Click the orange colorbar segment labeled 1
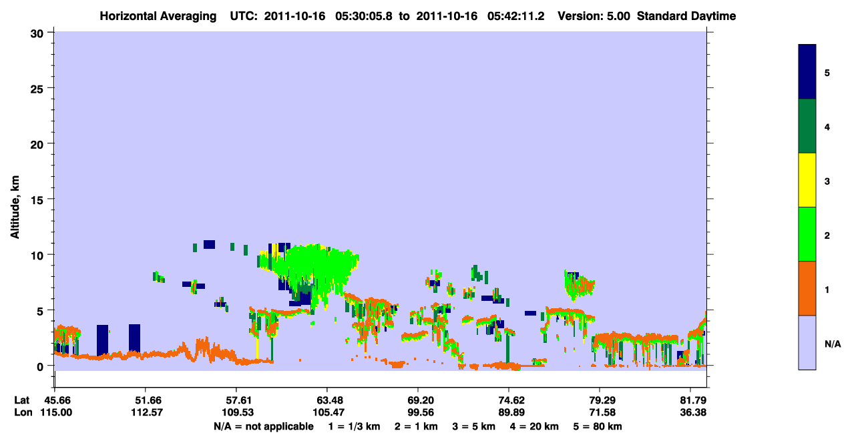 point(807,288)
